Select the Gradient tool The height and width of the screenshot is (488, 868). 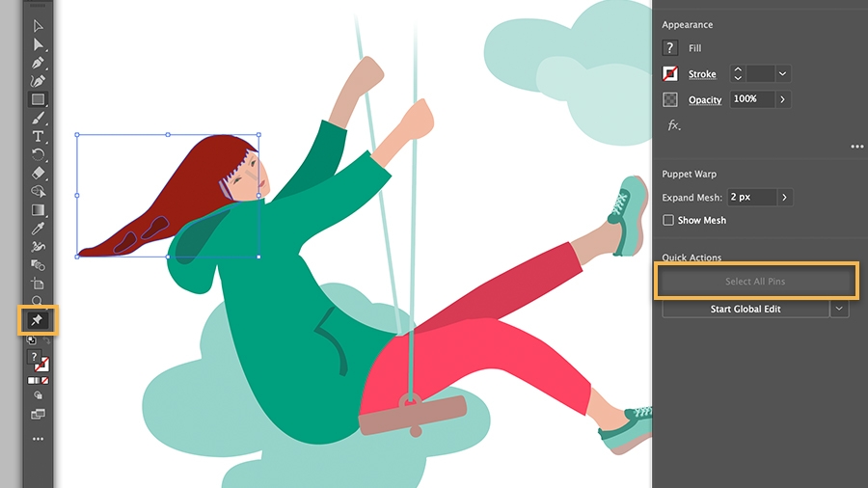point(38,209)
